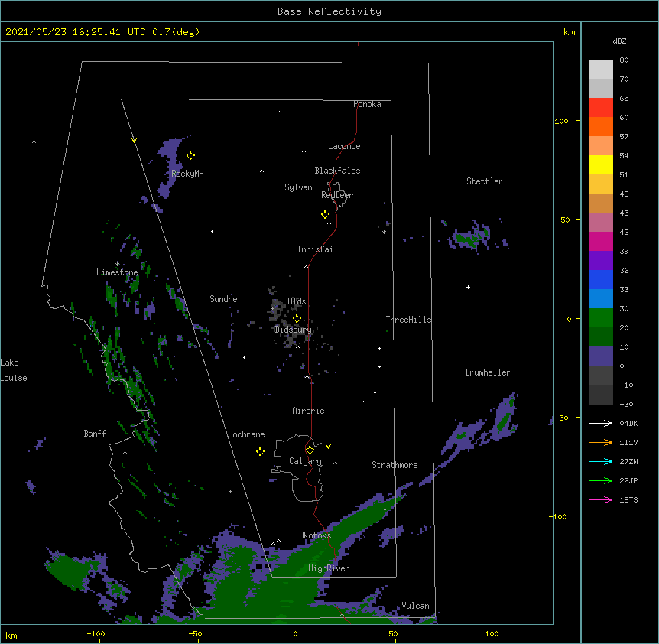
Task: Click the Limestone label
Action: click(x=117, y=272)
